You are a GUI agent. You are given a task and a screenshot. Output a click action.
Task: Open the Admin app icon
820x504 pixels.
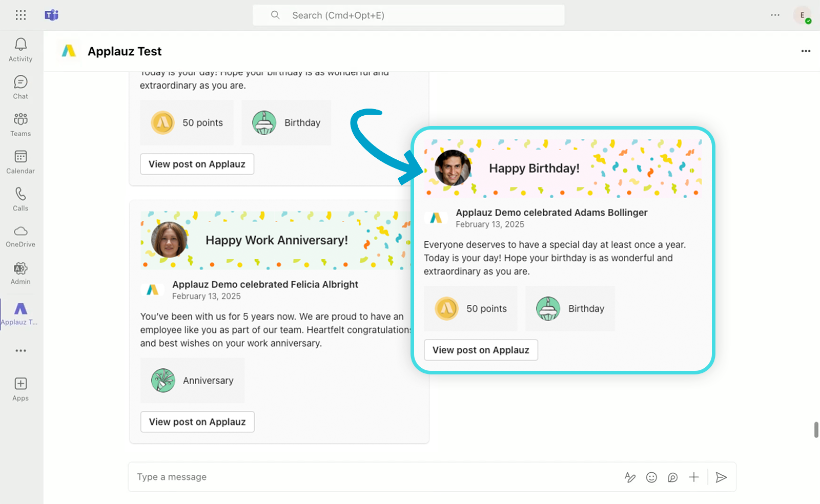coord(20,269)
